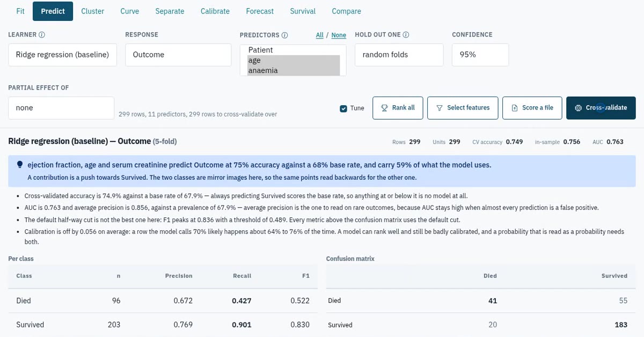
Task: Click the Score a file button
Action: click(532, 108)
